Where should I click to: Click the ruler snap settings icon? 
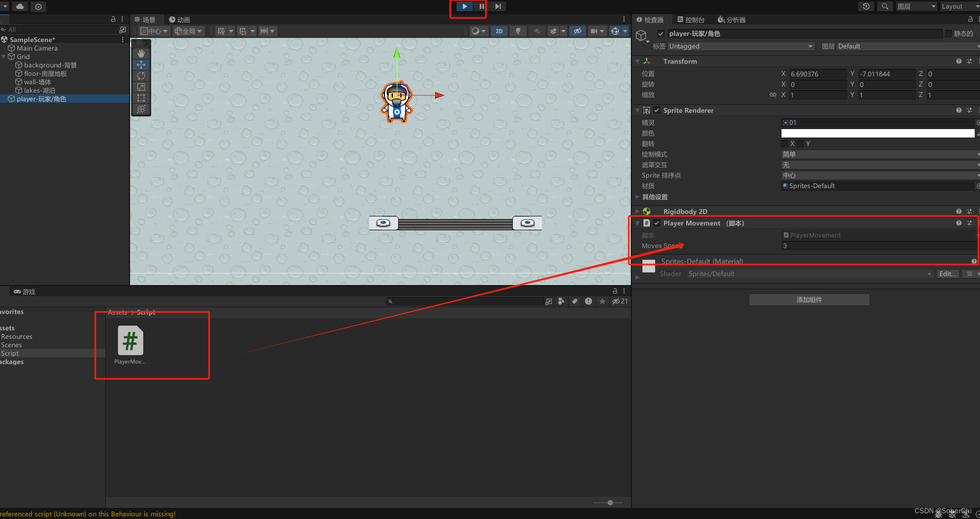[x=264, y=31]
